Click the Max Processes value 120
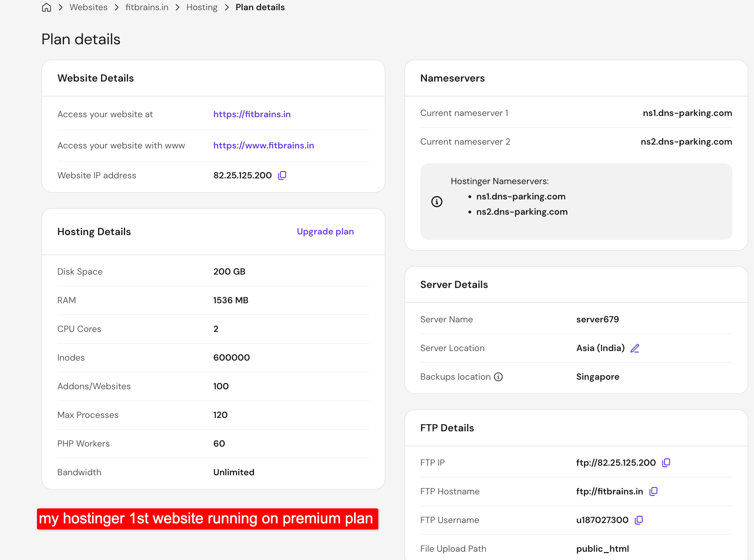 click(220, 415)
